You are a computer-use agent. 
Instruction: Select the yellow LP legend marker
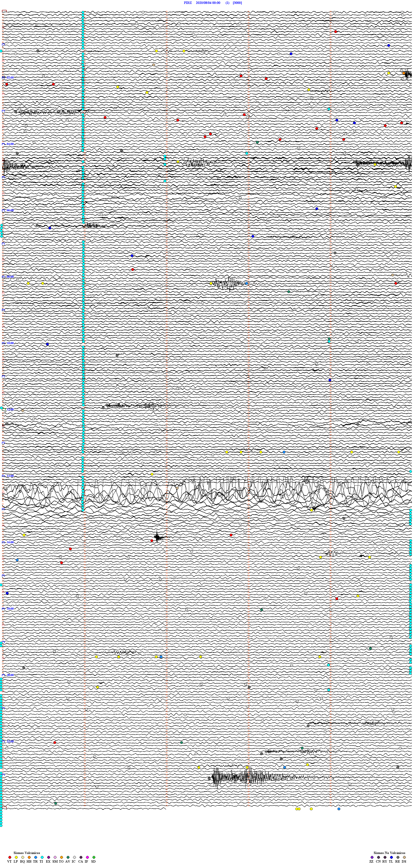[16, 857]
